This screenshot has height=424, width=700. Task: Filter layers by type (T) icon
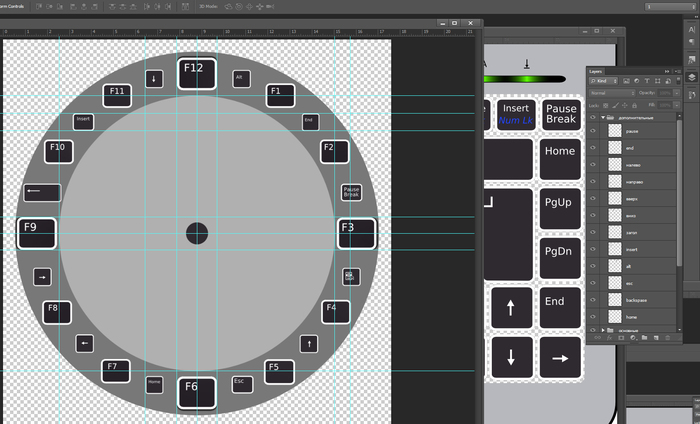649,82
